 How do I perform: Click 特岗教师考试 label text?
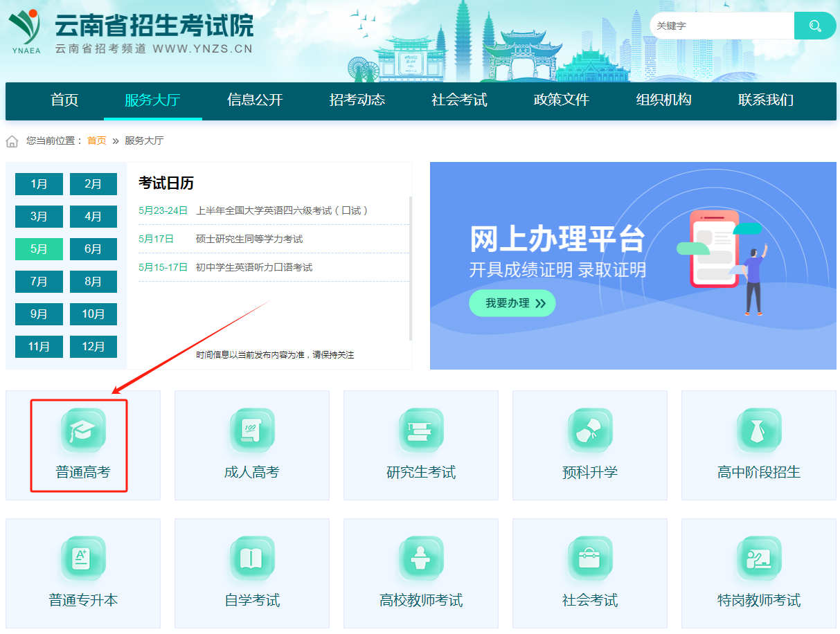tap(759, 601)
